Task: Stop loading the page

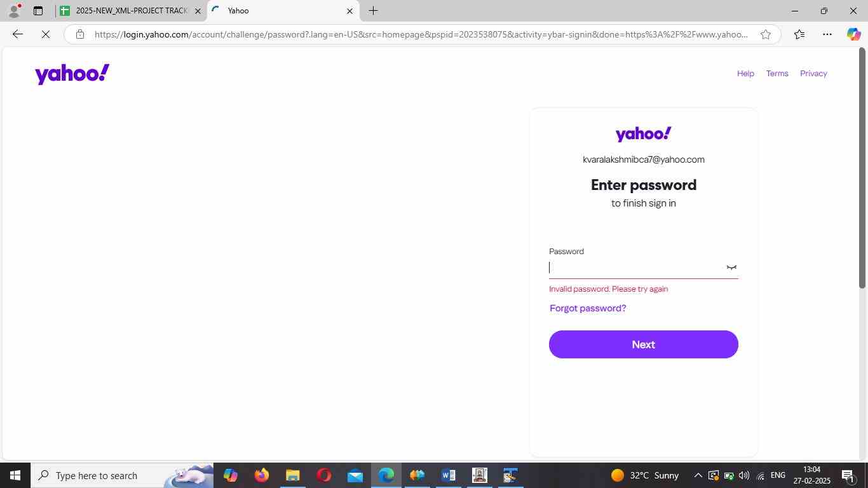Action: pos(46,34)
